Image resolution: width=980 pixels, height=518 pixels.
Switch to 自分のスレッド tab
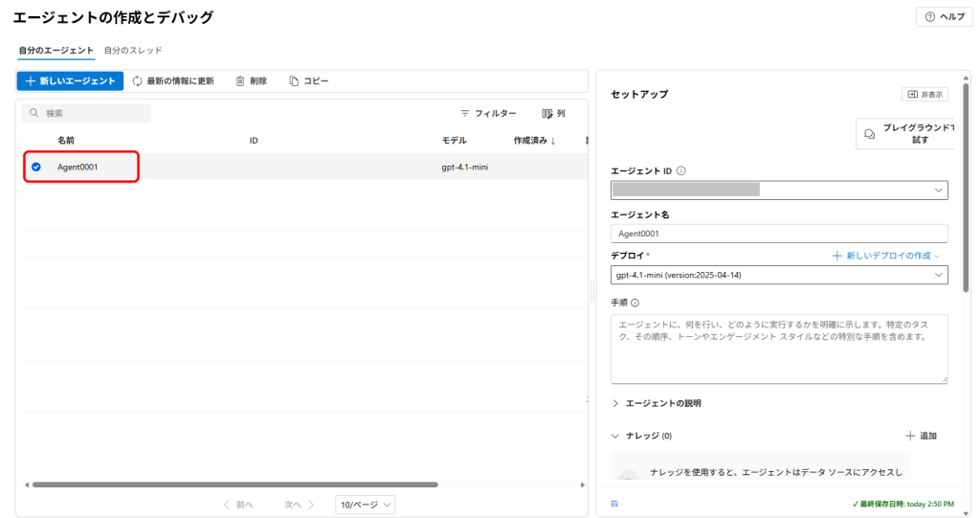(133, 50)
